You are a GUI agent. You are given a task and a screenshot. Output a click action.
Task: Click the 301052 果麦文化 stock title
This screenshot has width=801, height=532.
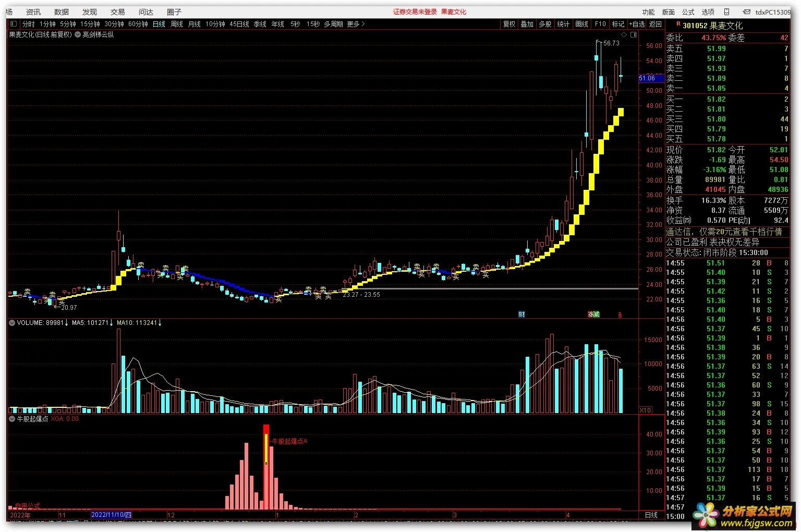712,25
